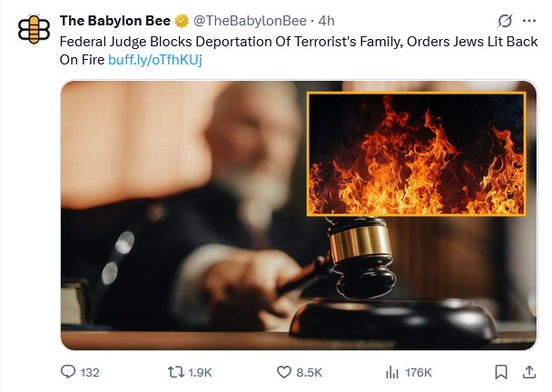The image size is (552, 392).
Task: Reply to the tweet via comment icon
Action: click(68, 372)
